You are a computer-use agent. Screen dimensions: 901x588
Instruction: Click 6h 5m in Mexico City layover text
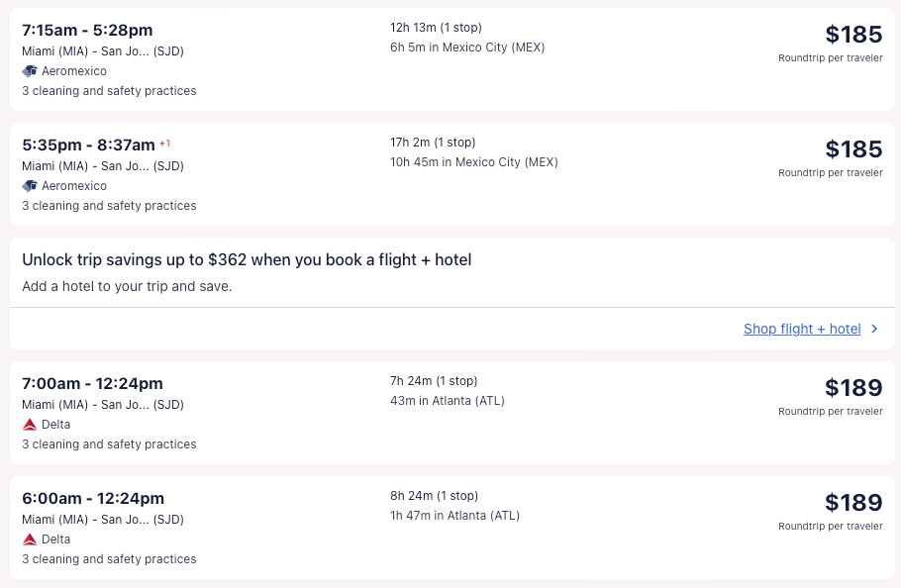pos(467,48)
